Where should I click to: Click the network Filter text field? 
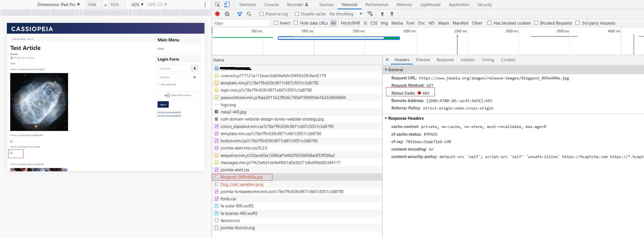click(241, 23)
